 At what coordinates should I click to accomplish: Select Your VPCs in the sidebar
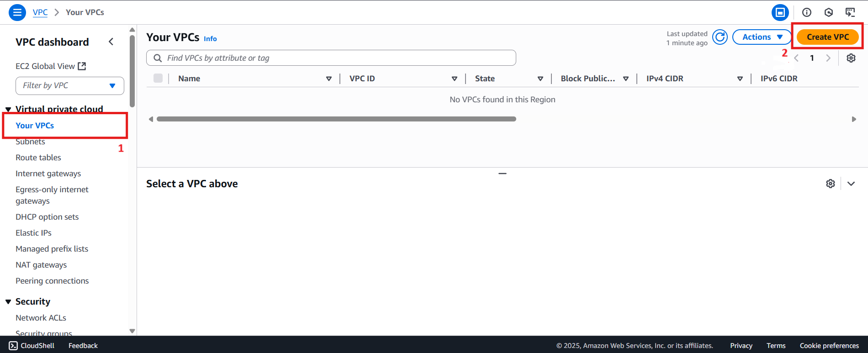coord(35,126)
